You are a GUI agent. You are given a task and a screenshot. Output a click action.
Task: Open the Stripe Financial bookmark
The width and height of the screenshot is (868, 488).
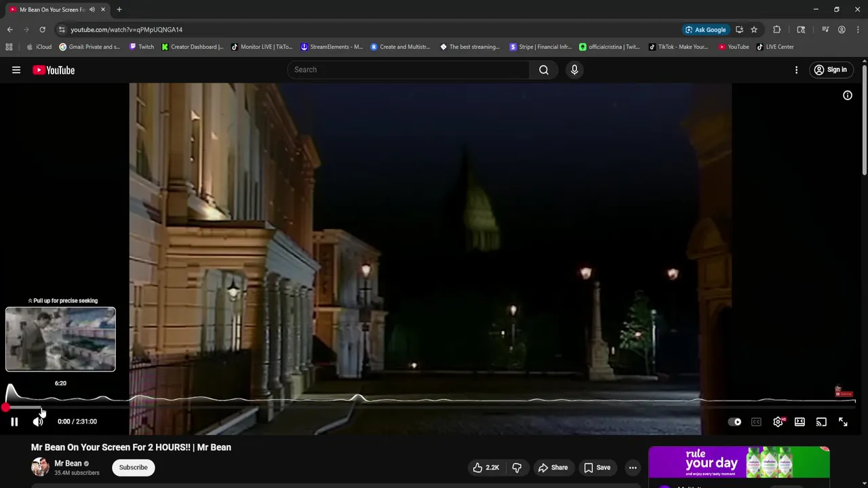coord(540,47)
